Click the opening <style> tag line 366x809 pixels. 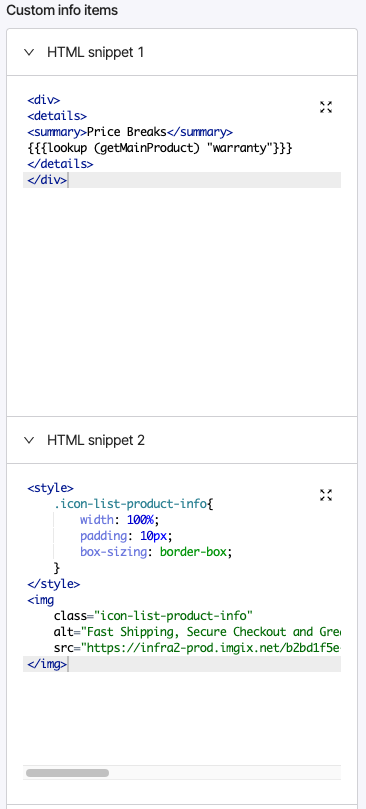(x=51, y=488)
